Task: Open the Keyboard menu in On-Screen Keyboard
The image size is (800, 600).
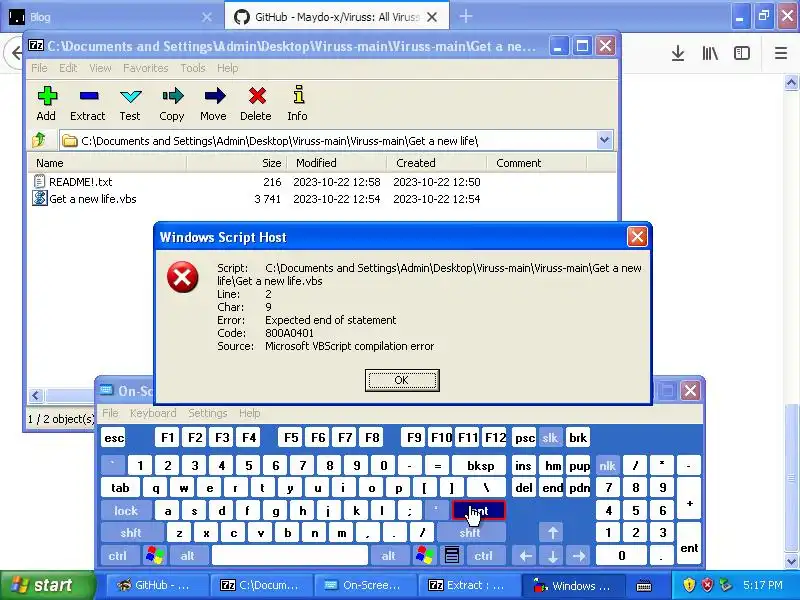Action: click(x=153, y=413)
